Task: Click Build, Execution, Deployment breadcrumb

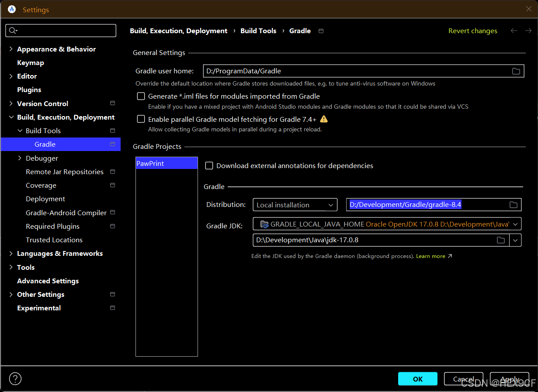Action: click(x=179, y=31)
